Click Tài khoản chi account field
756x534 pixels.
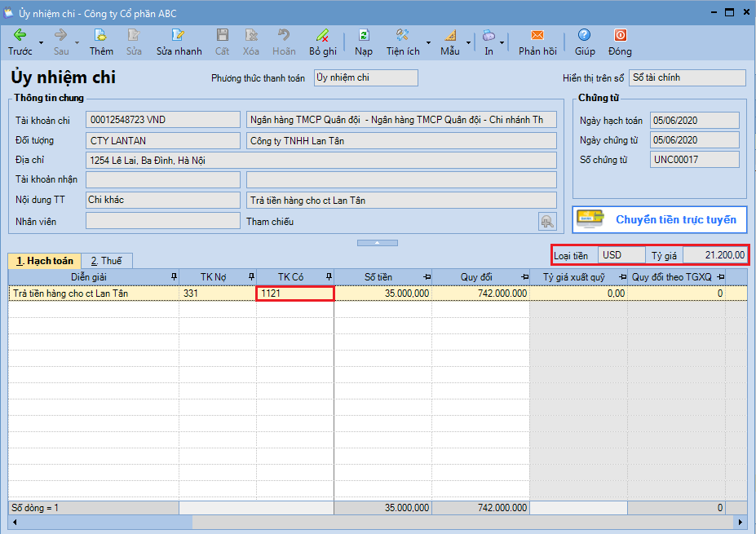[x=163, y=120]
